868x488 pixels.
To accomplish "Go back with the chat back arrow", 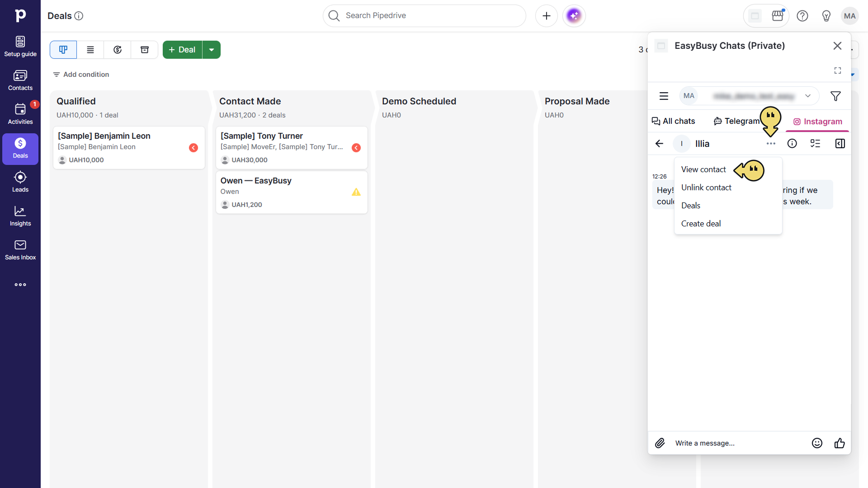I will [x=660, y=144].
